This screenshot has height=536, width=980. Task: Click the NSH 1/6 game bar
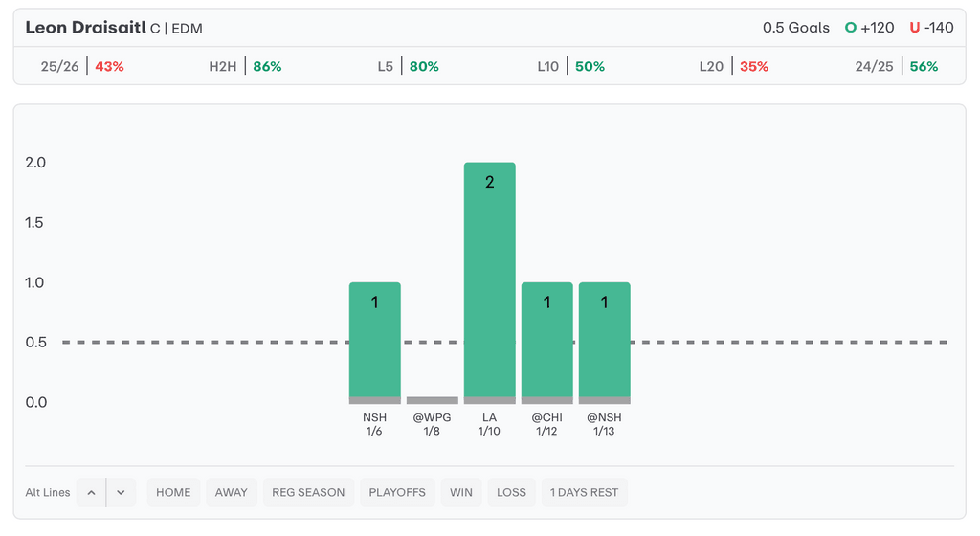tap(375, 342)
